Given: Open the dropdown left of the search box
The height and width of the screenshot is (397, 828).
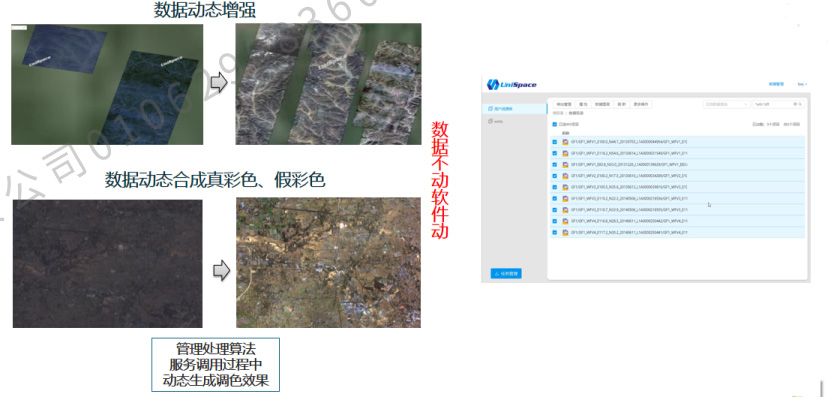Looking at the screenshot, I should tap(726, 105).
